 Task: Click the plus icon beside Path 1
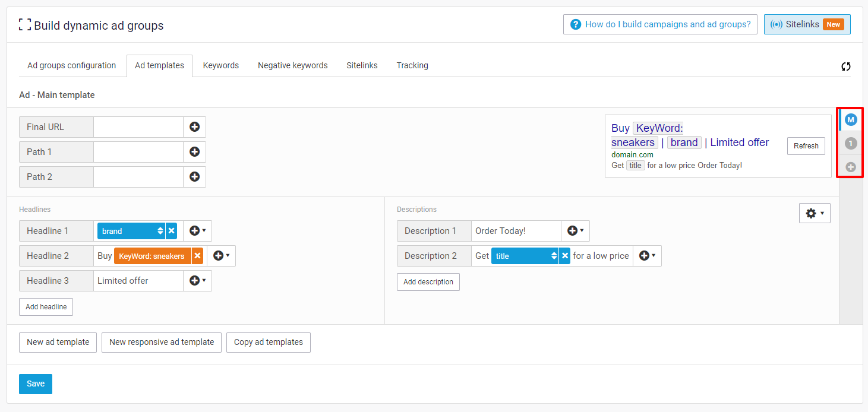194,152
